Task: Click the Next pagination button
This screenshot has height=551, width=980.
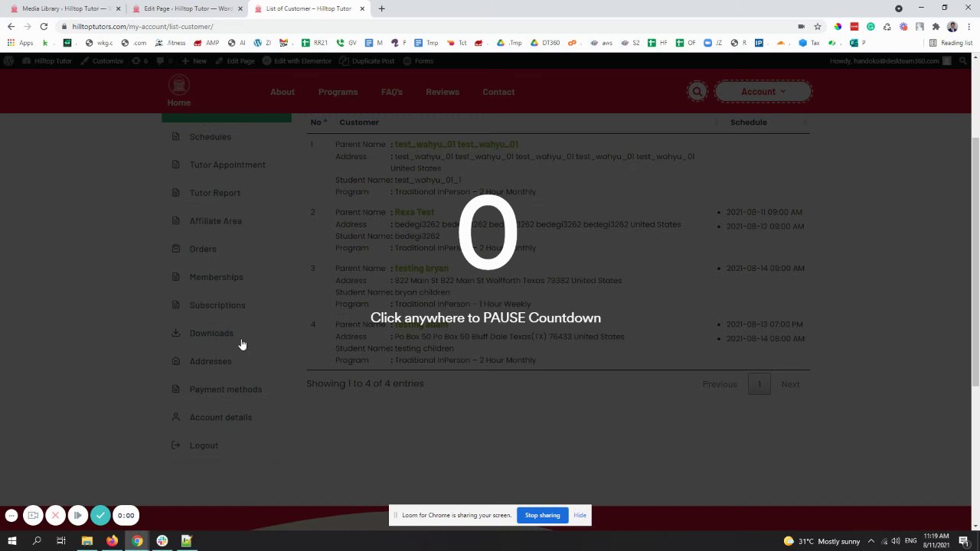Action: point(790,384)
